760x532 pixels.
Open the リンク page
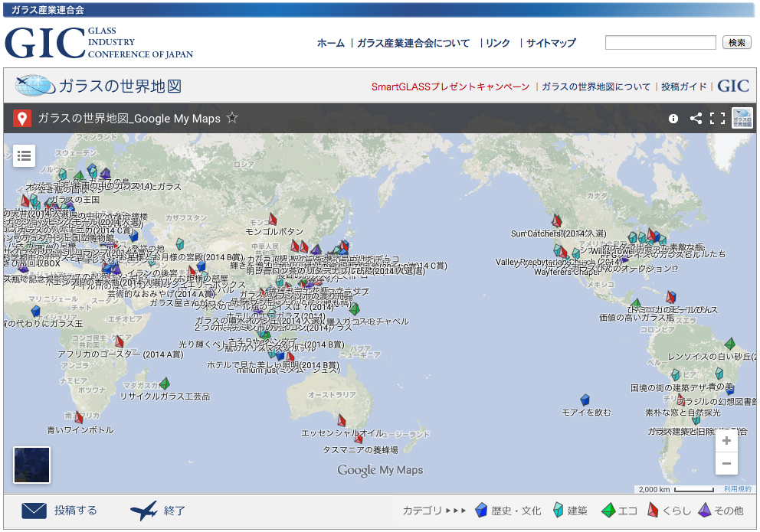point(498,43)
